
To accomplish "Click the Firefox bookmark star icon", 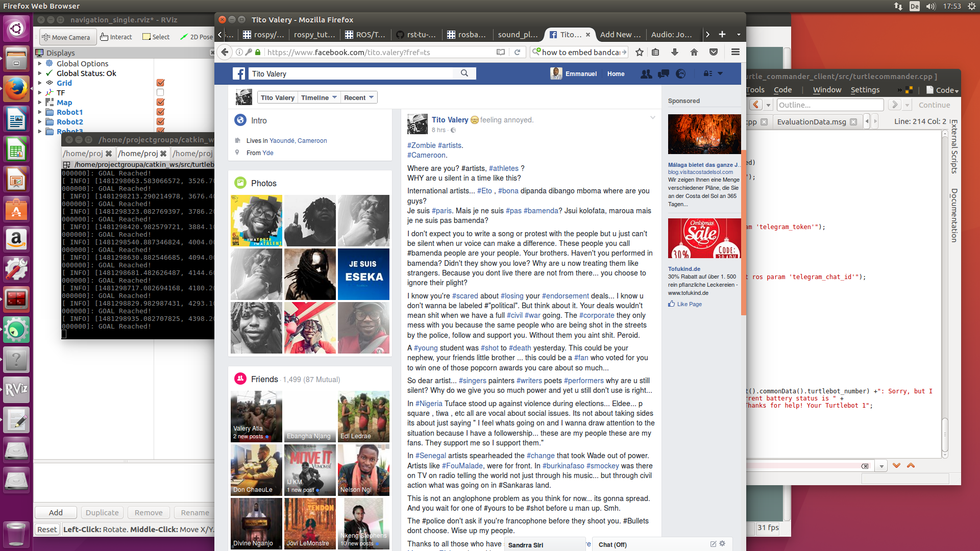I will click(x=640, y=52).
